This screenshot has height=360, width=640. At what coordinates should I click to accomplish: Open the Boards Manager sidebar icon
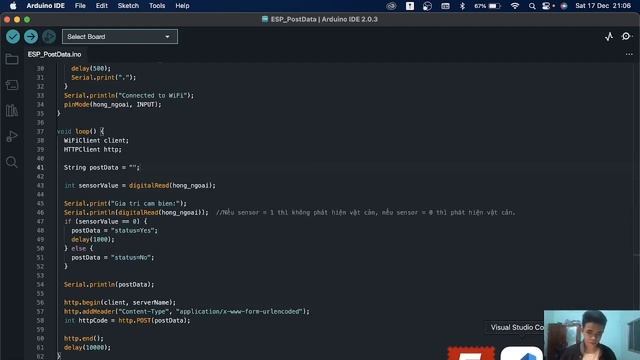pos(12,85)
